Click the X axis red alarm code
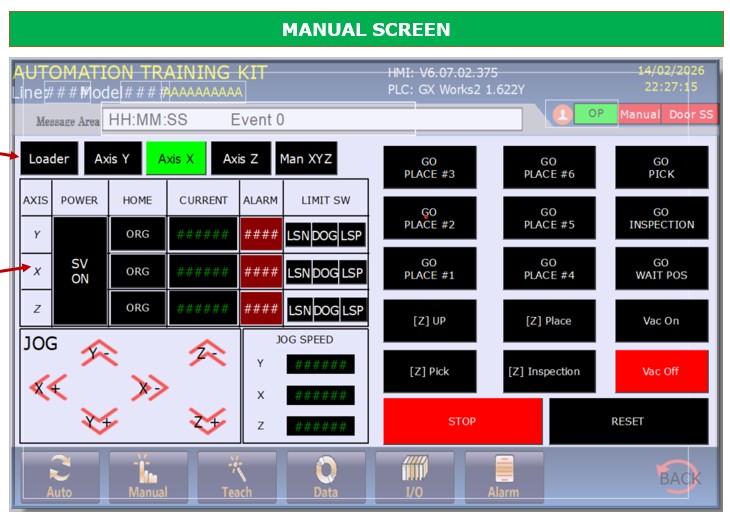This screenshot has width=730, height=518. (261, 271)
